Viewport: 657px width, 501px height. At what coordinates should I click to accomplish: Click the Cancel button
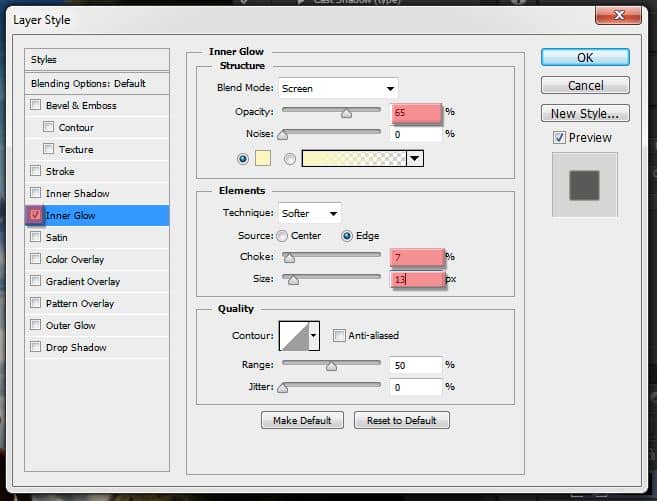(x=585, y=85)
